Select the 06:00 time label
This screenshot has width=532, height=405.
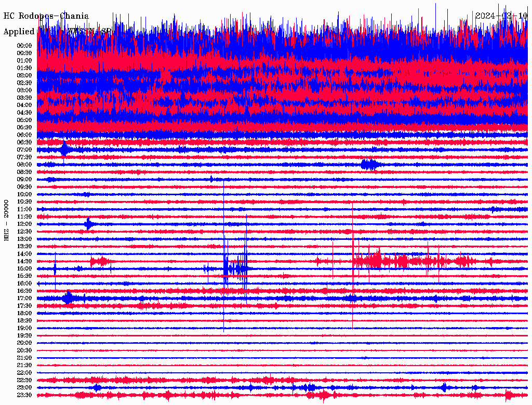click(24, 135)
